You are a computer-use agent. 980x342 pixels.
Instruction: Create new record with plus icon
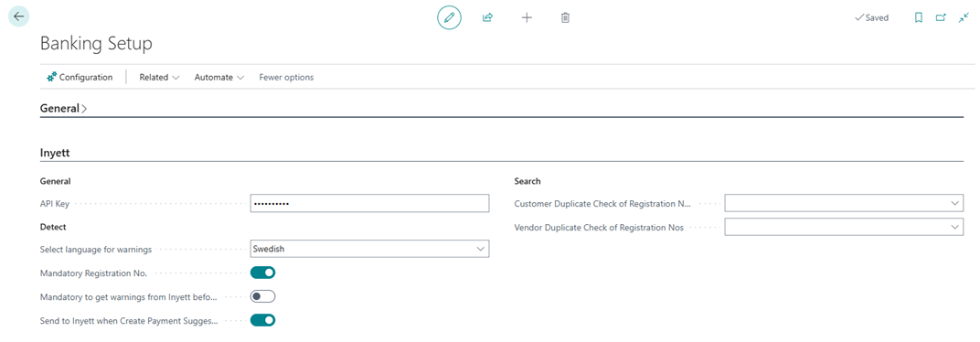(527, 17)
